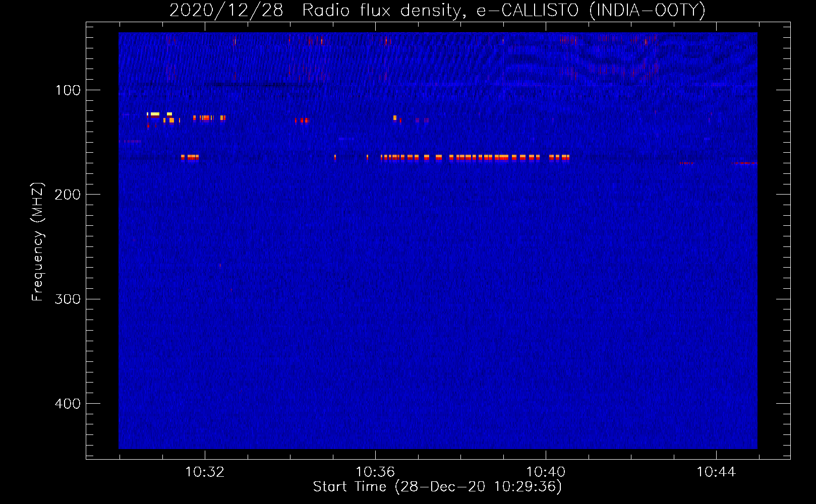Click the 400 MHz frequency tick label
Viewport: 816px width, 504px height.
[68, 404]
